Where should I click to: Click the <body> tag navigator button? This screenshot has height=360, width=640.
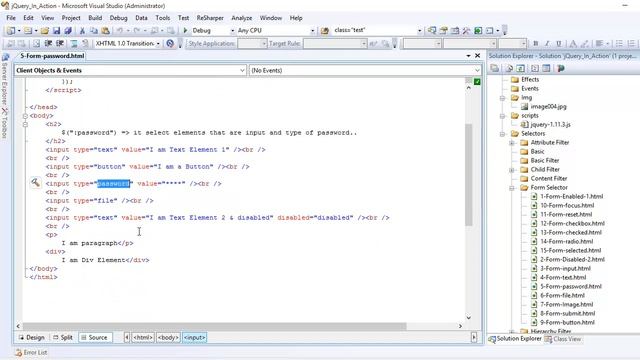pos(168,338)
